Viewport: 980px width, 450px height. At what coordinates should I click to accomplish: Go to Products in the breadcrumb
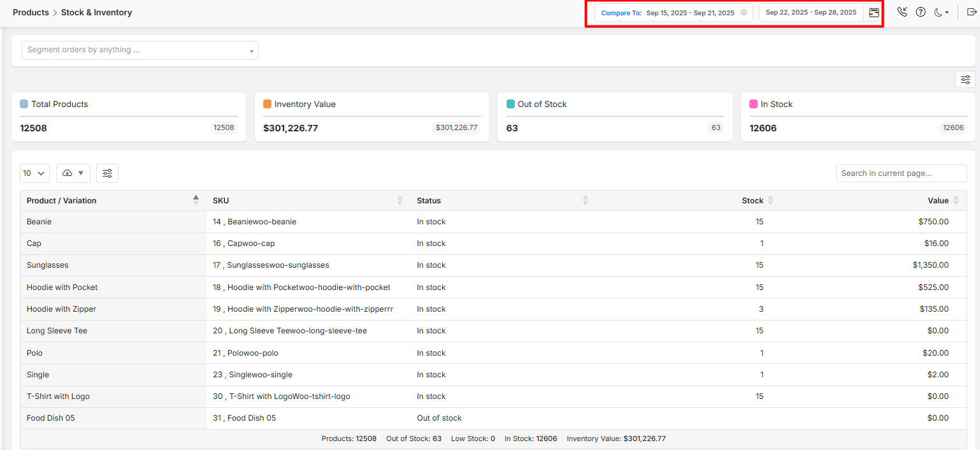click(31, 12)
